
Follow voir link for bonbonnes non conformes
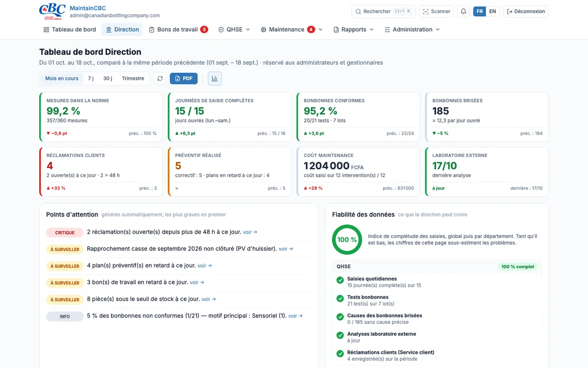(295, 316)
